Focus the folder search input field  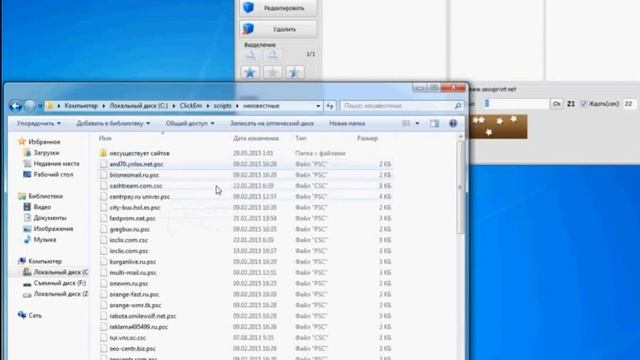398,106
